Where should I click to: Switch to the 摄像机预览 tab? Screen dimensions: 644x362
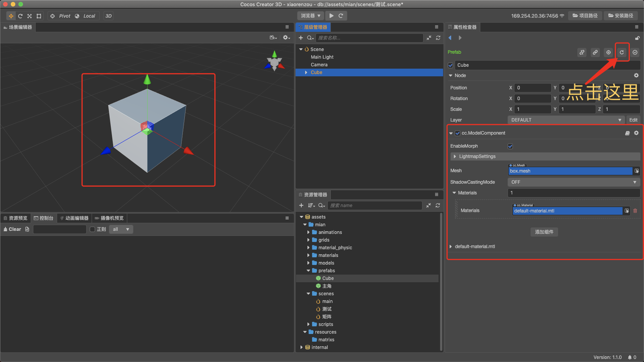tap(109, 218)
